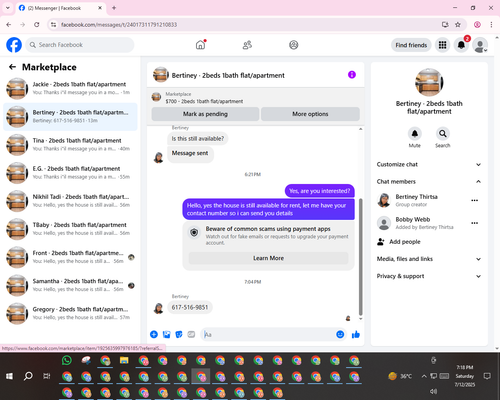Viewport: 500px width, 400px height.
Task: Open the emoji picker in message box
Action: click(x=340, y=334)
